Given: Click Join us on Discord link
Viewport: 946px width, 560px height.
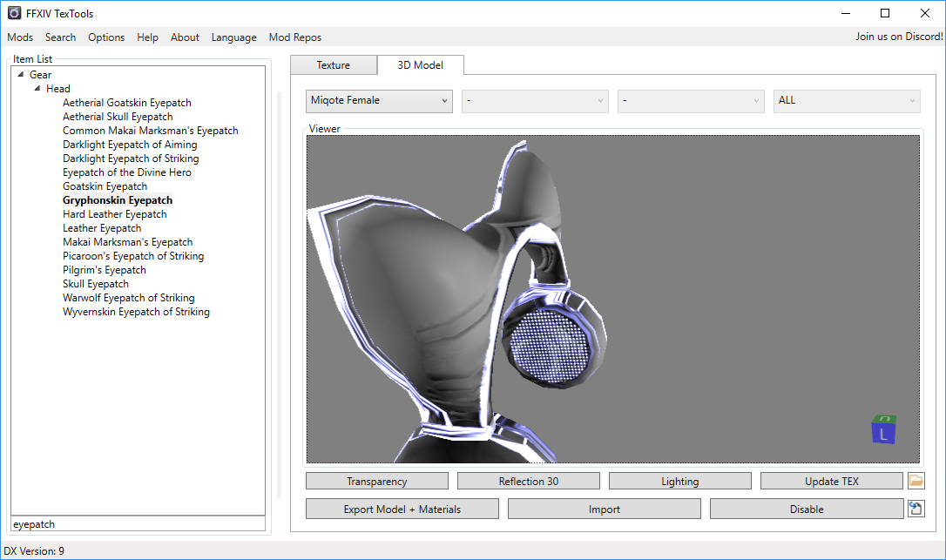Looking at the screenshot, I should pos(899,37).
